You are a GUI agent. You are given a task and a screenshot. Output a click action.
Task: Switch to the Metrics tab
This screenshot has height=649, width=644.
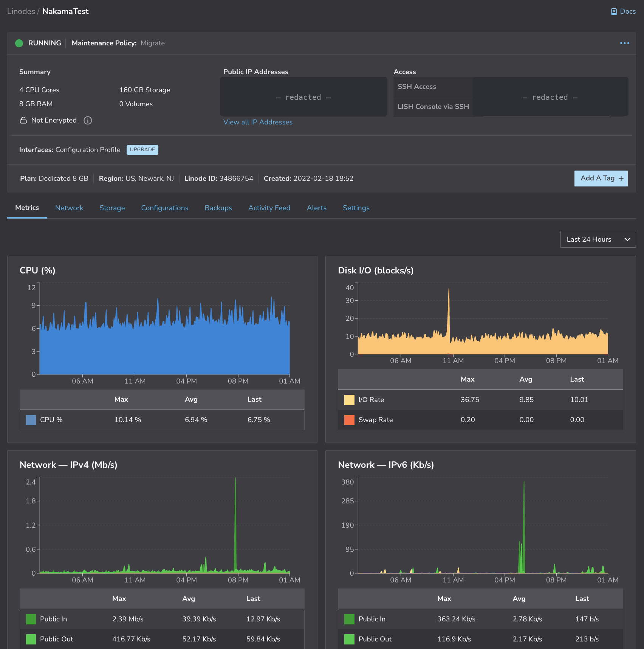(27, 208)
